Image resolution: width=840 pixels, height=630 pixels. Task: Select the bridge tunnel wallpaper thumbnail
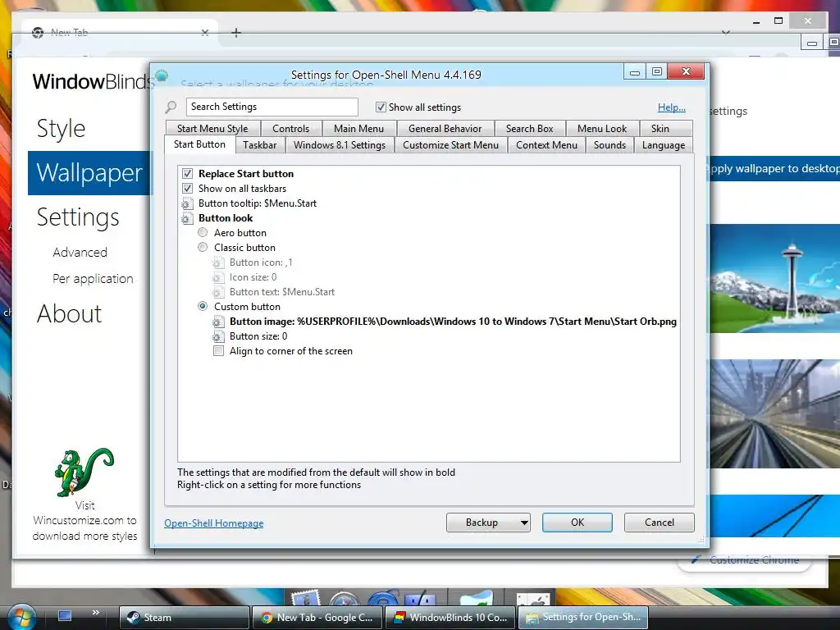point(774,413)
